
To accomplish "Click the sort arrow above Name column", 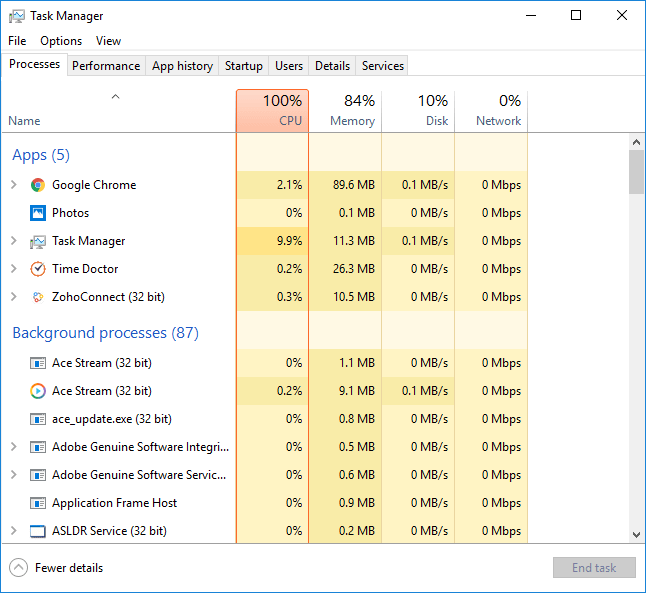I will 115,97.
